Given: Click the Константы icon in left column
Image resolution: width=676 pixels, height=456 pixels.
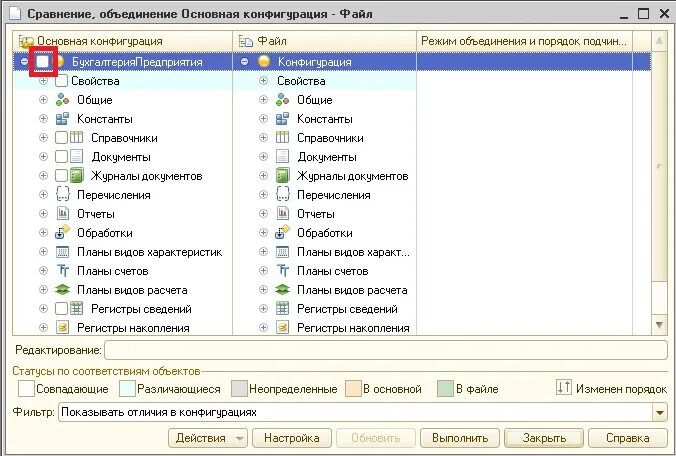Looking at the screenshot, I should point(63,119).
